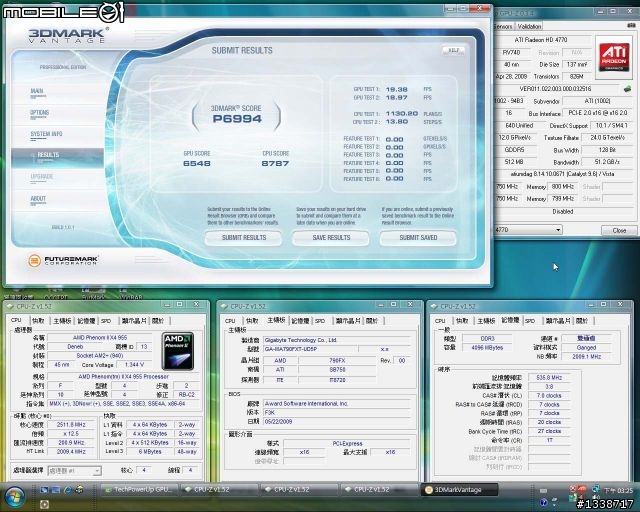Screen dimensions: 640x512
Task: Click the screenshot camera icon in GPU-Z
Action: (x=633, y=26)
